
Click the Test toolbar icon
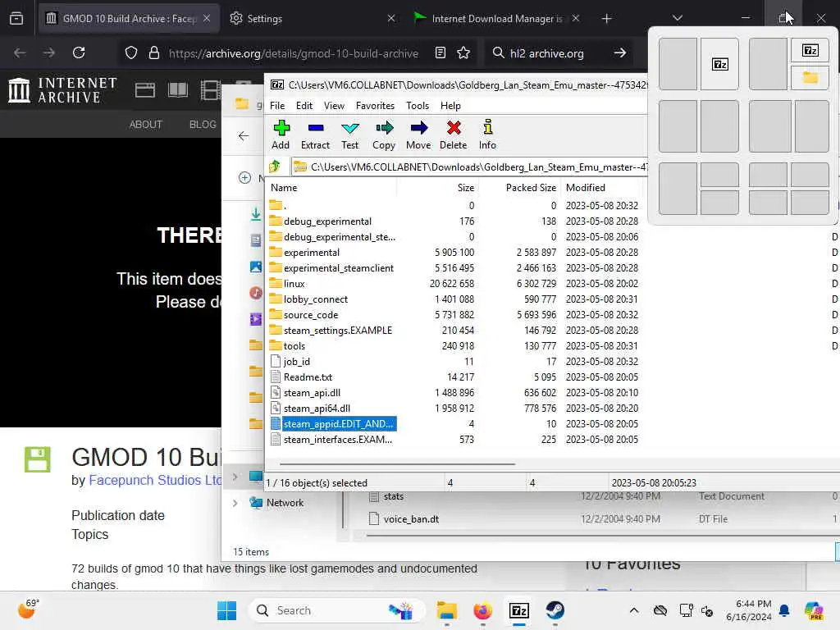pos(349,135)
